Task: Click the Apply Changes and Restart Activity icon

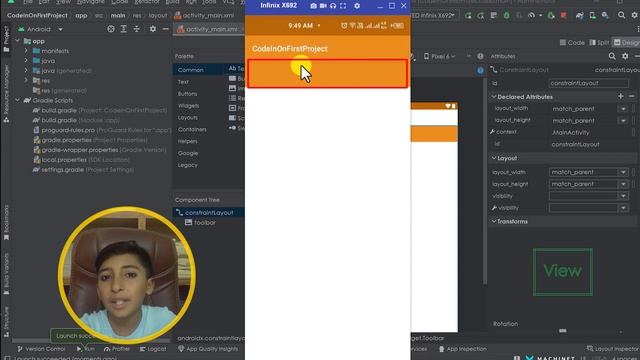Action: 468,16
